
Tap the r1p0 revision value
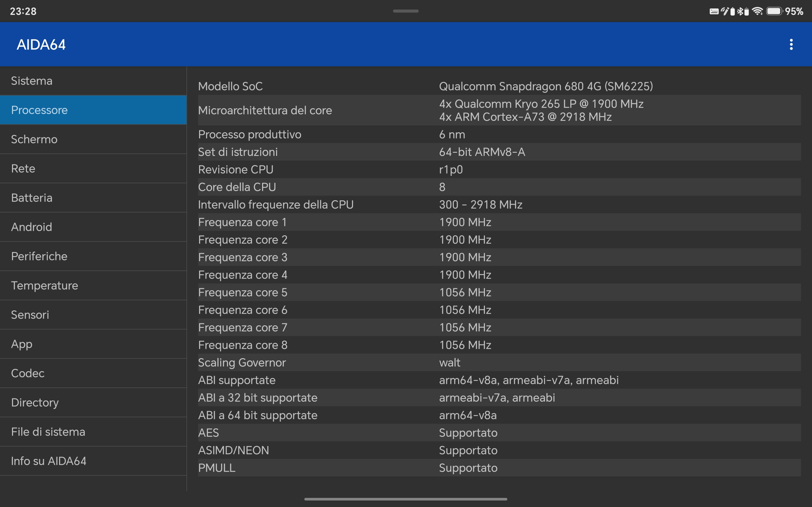pos(451,170)
